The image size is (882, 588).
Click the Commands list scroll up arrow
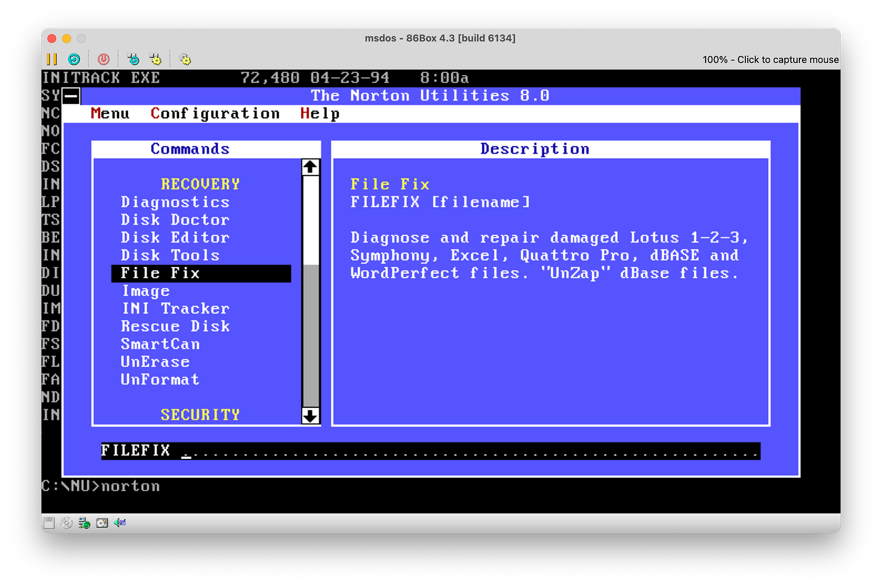[310, 167]
